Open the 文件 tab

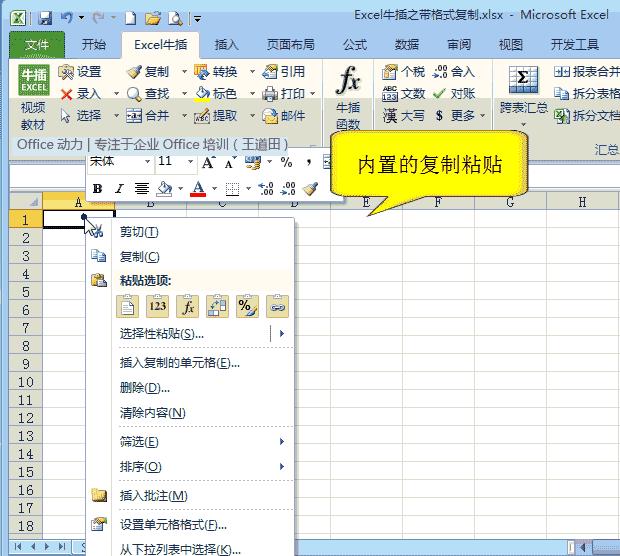37,45
